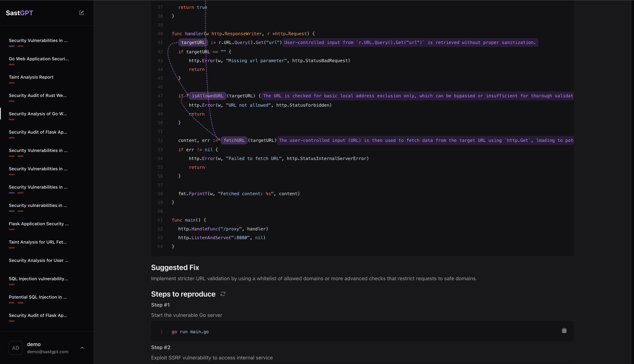Click the demo@sastgpt.com email text
Image resolution: width=634 pixels, height=364 pixels.
pos(48,352)
